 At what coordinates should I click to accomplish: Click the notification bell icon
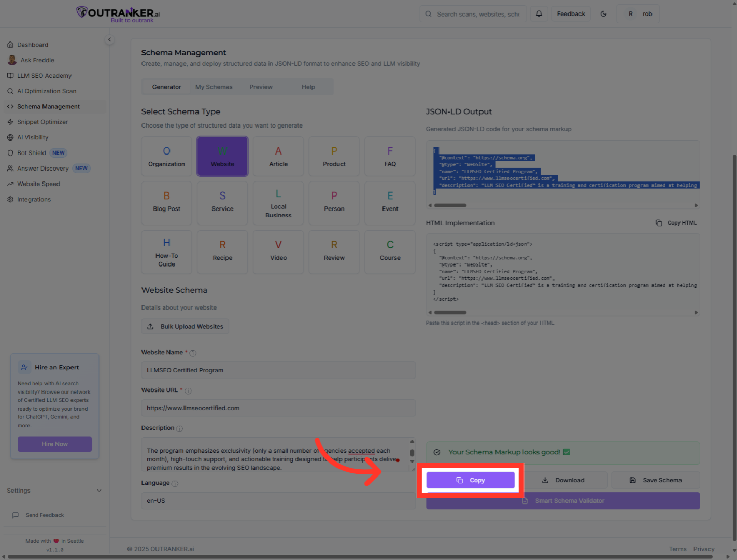539,14
